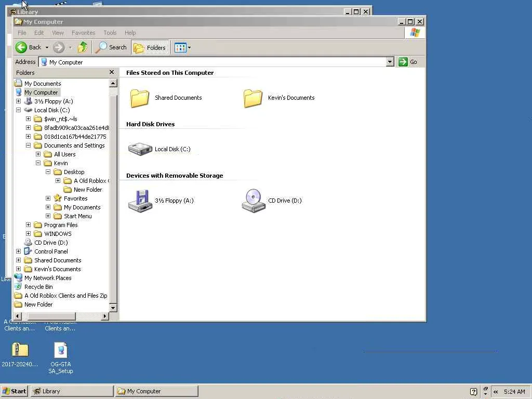Select Shared Documents folder icon in main pane
The height and width of the screenshot is (399, 532).
[140, 98]
